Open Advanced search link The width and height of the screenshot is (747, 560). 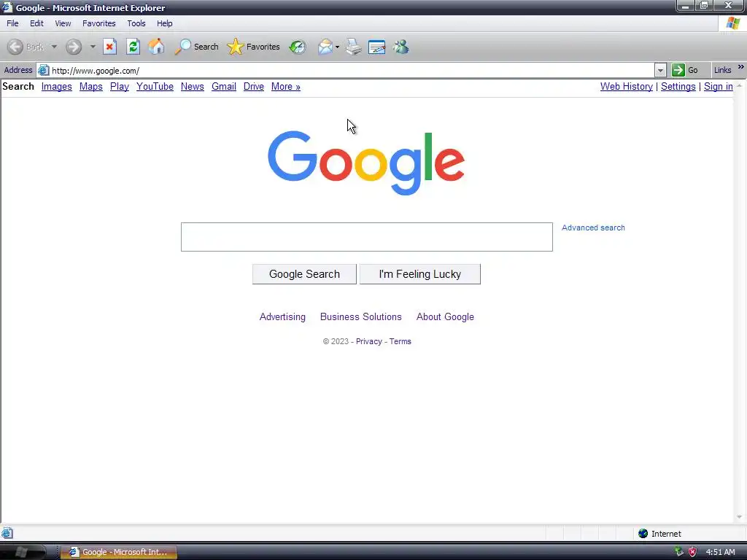pyautogui.click(x=593, y=227)
